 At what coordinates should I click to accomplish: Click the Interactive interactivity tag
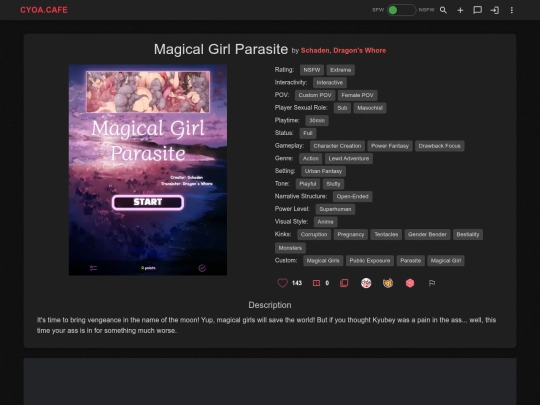pyautogui.click(x=330, y=83)
